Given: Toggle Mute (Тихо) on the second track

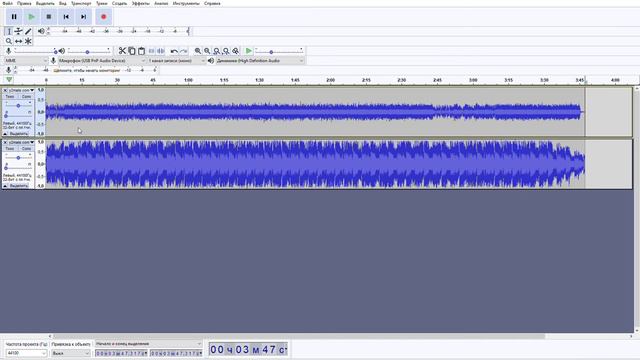Looking at the screenshot, I should (x=10, y=149).
